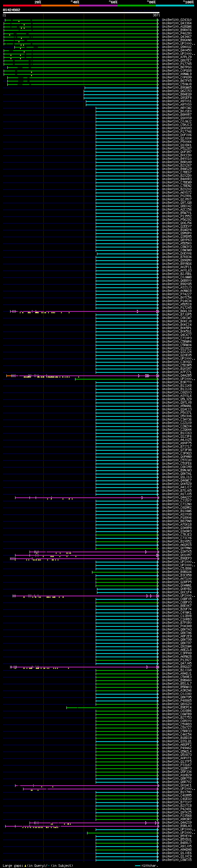Select the UniRef100_Q4A2B5 label

(176, 375)
